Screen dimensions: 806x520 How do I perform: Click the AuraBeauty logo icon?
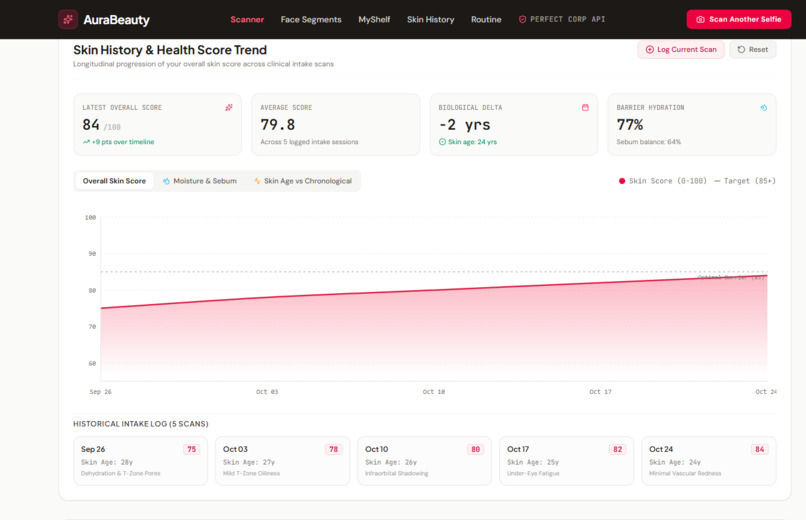click(x=68, y=20)
